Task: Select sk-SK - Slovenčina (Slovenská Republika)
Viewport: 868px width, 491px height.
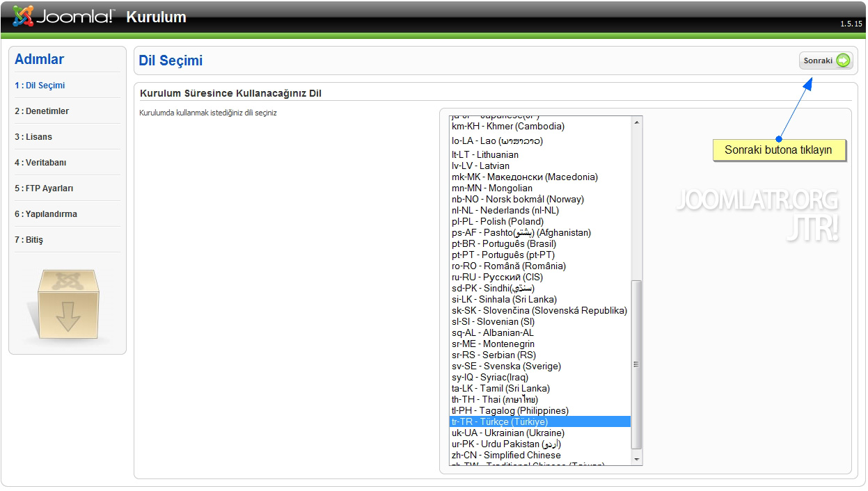Action: (x=540, y=310)
